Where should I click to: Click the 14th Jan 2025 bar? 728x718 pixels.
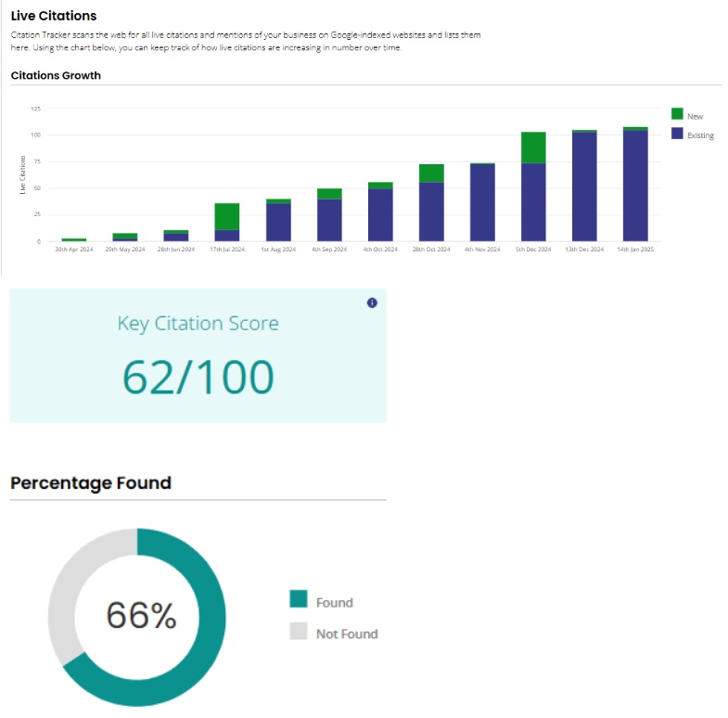point(635,186)
